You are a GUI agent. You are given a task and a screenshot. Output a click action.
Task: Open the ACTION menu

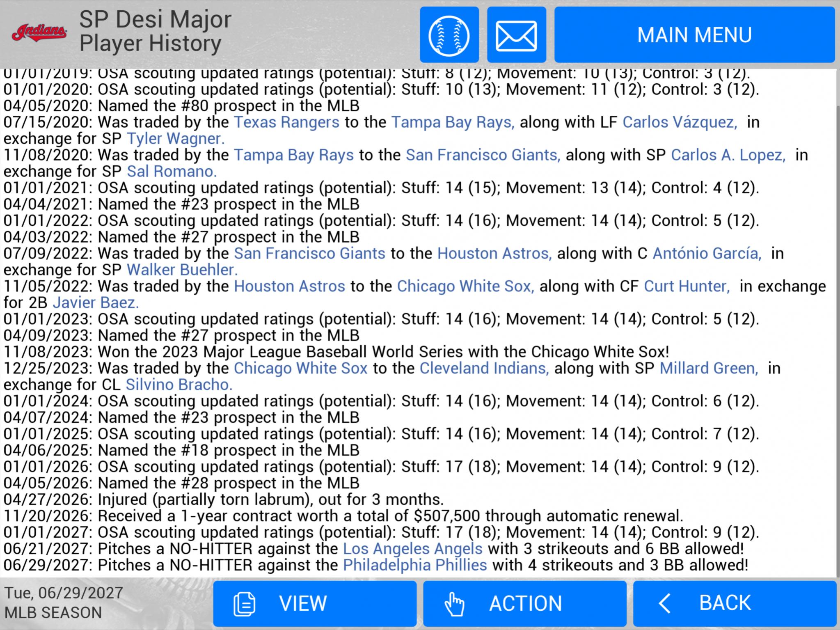pyautogui.click(x=524, y=603)
